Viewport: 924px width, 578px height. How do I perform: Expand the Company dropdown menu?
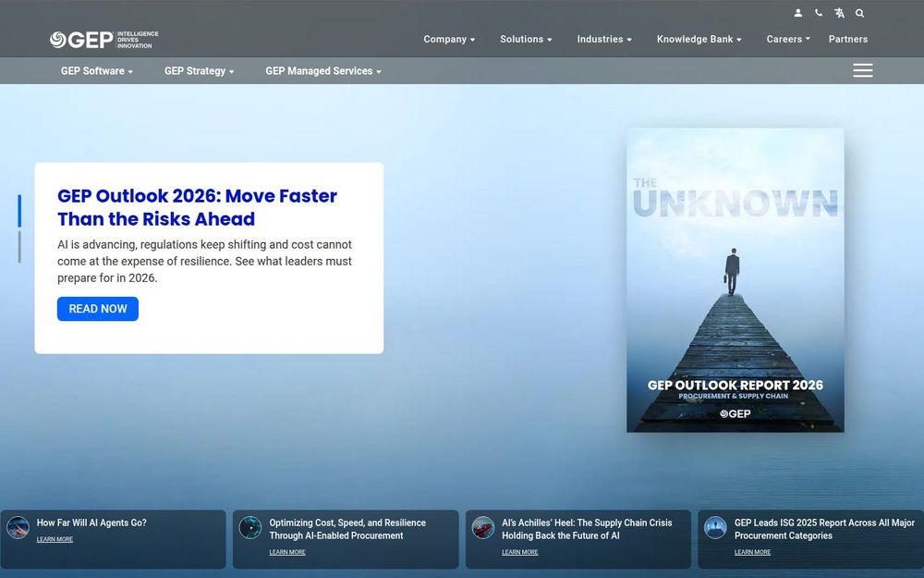click(x=449, y=39)
